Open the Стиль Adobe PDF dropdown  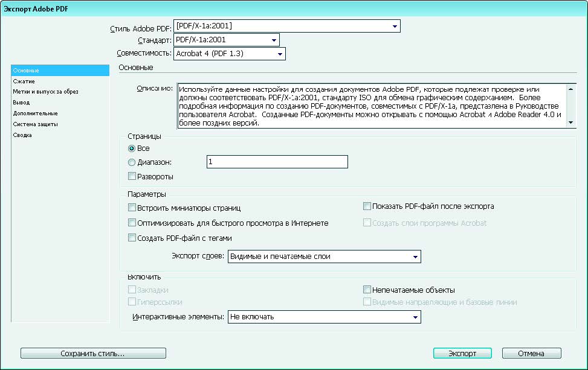(x=287, y=26)
